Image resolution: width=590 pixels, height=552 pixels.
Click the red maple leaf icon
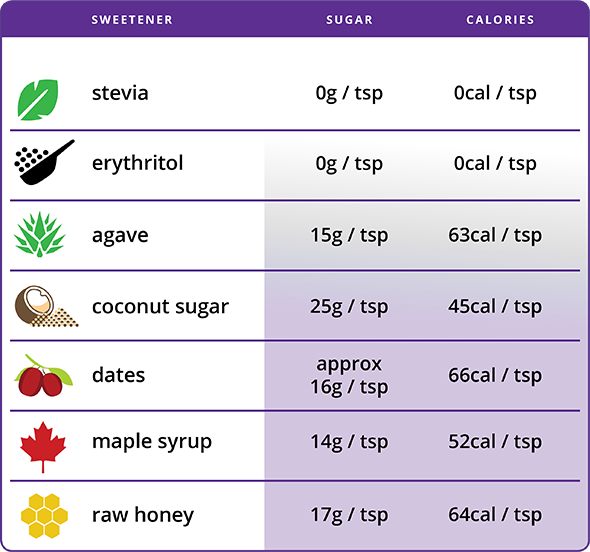tap(43, 447)
